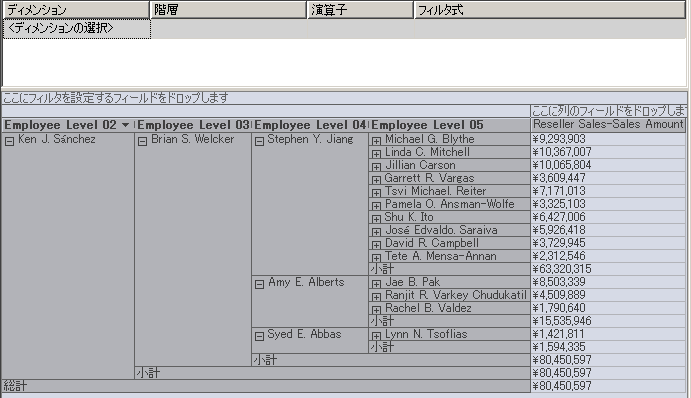Viewport: 691px width, 398px height.
Task: Click the 総計 row ¥80,450,597 cell
Action: [x=608, y=386]
